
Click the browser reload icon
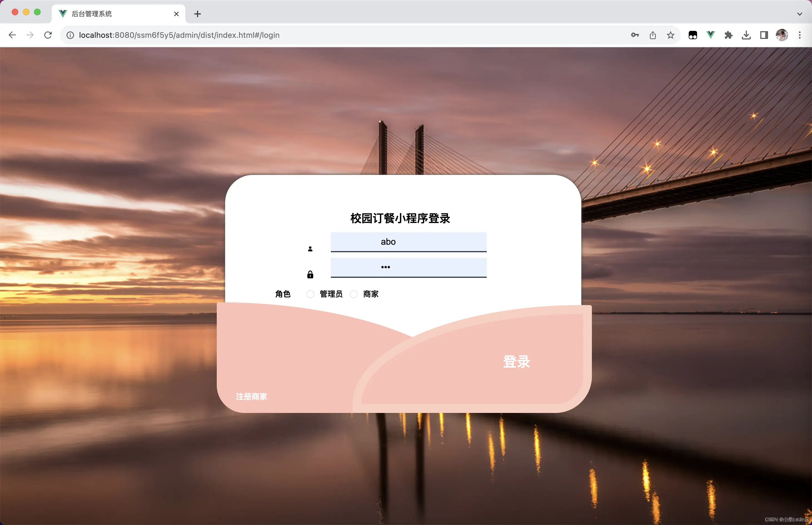48,35
